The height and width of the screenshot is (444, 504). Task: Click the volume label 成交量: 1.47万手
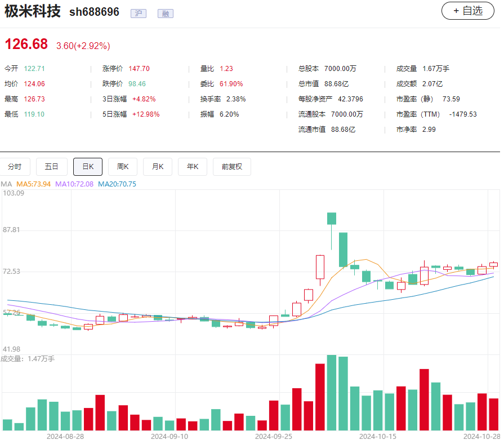[28, 359]
